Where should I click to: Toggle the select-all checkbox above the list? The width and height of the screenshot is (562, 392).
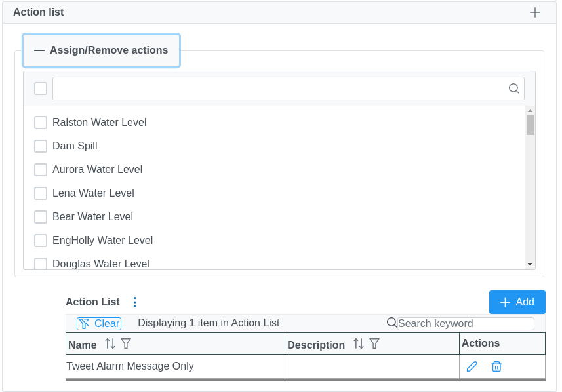coord(41,88)
